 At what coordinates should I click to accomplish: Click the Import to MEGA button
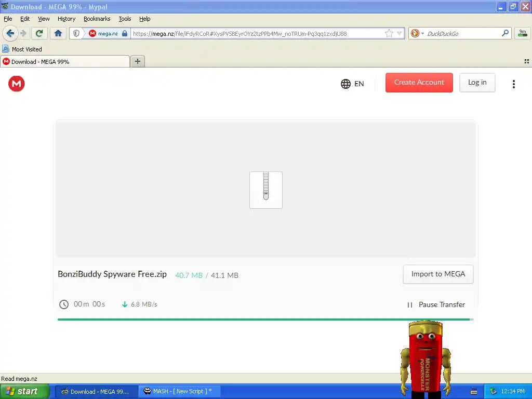[x=438, y=274]
